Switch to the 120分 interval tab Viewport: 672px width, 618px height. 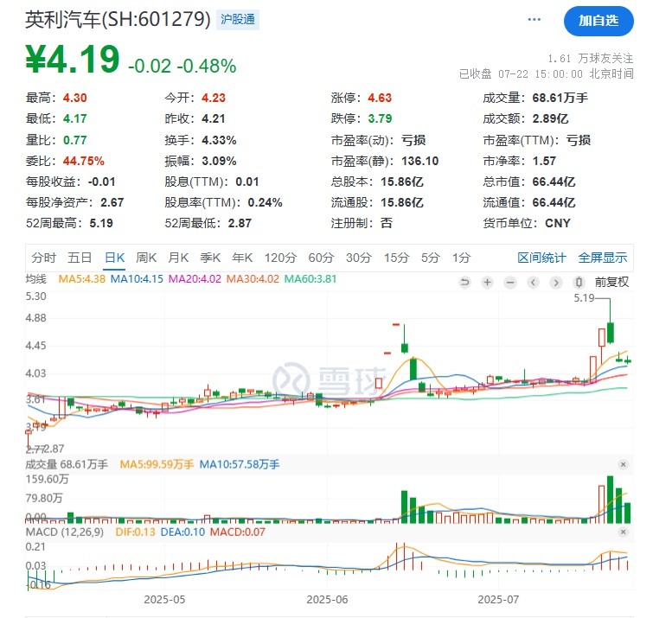coord(280,258)
